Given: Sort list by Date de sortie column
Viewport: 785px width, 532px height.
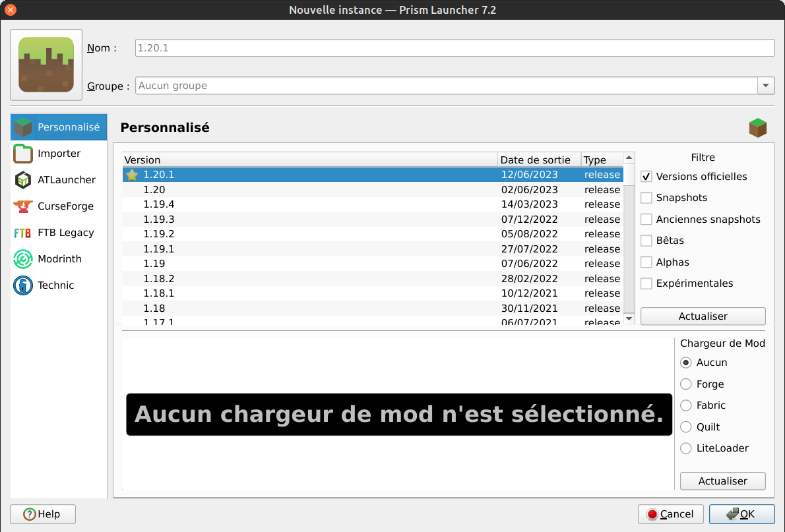Looking at the screenshot, I should (538, 160).
